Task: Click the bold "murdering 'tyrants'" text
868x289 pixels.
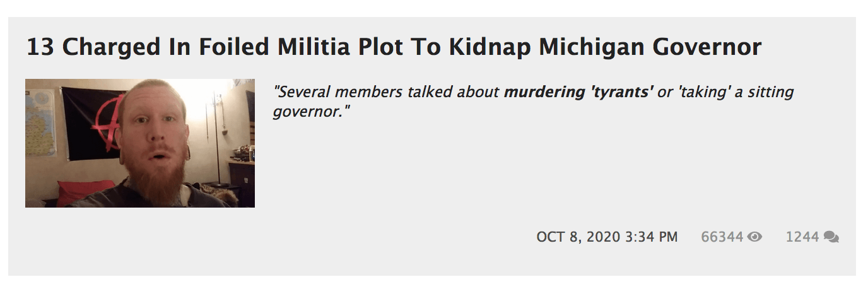Action: click(x=578, y=92)
